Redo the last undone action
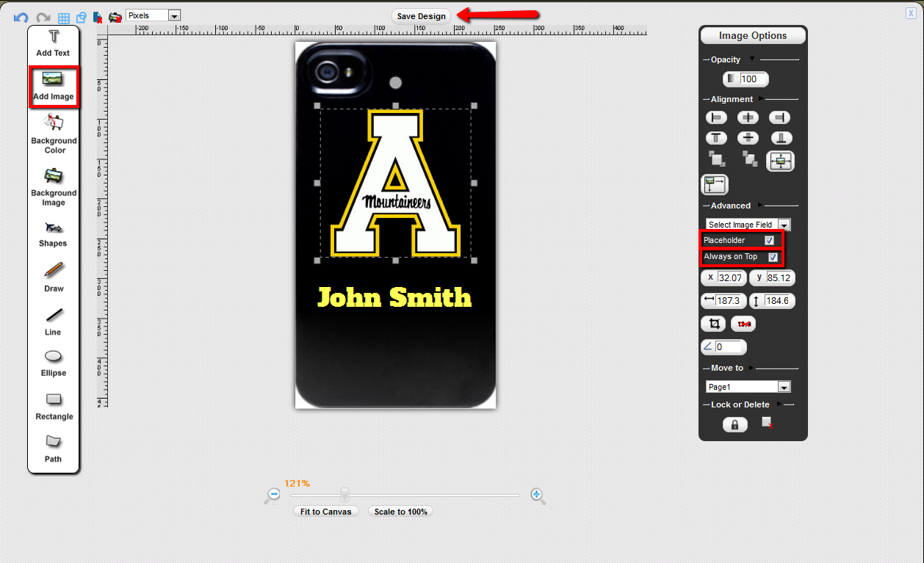This screenshot has height=563, width=924. point(43,17)
